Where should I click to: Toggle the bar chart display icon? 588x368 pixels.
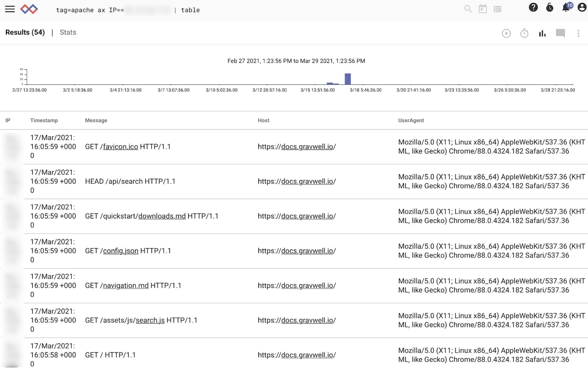click(x=542, y=33)
